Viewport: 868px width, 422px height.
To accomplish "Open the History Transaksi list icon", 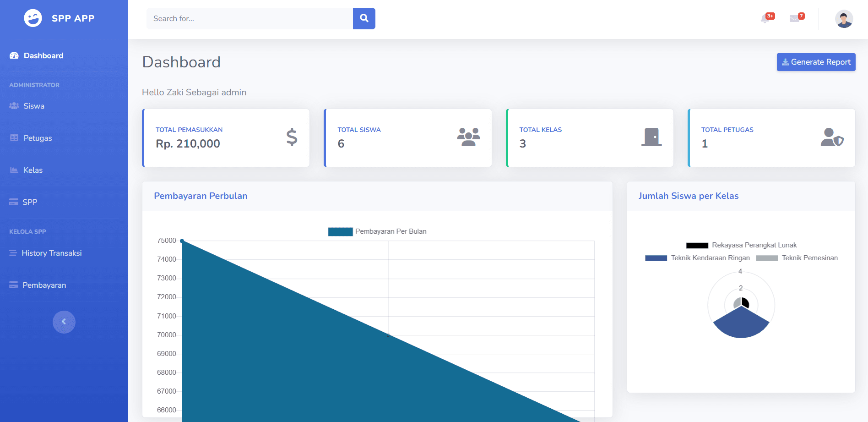I will pyautogui.click(x=13, y=252).
